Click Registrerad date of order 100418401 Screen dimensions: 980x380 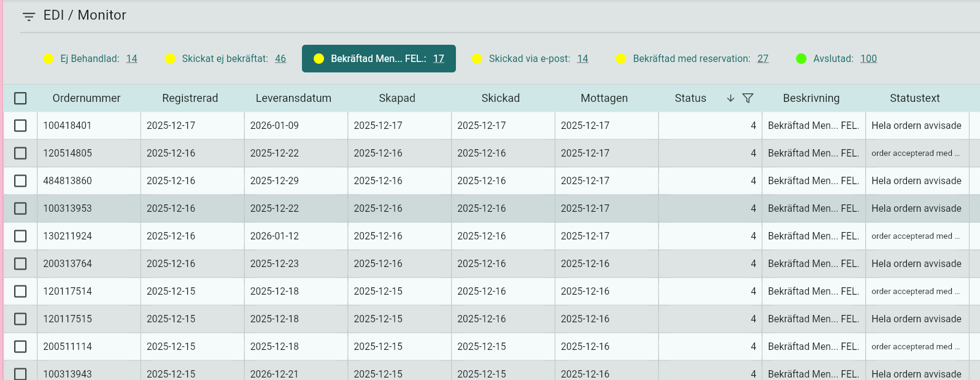[192, 126]
